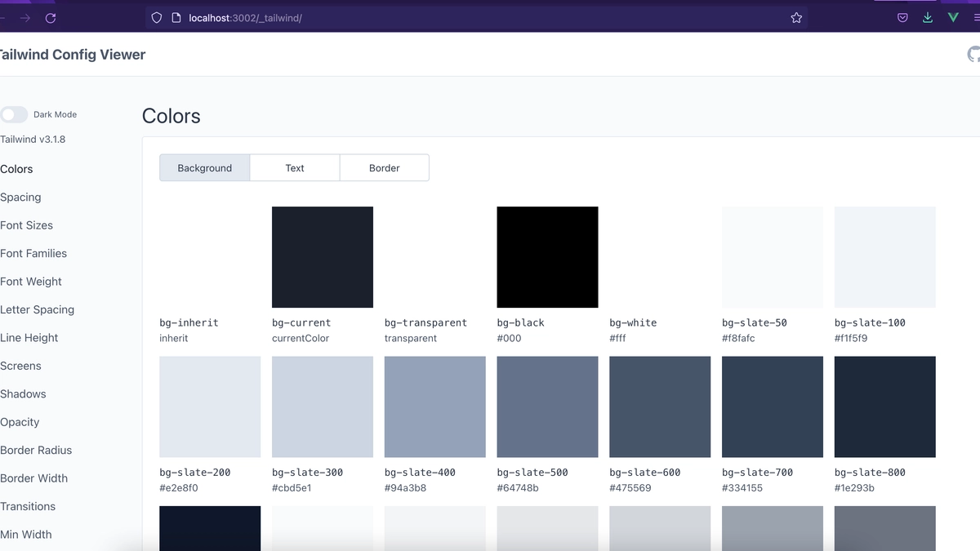This screenshot has width=980, height=551.
Task: Bookmark the page using the star icon
Action: [x=796, y=17]
